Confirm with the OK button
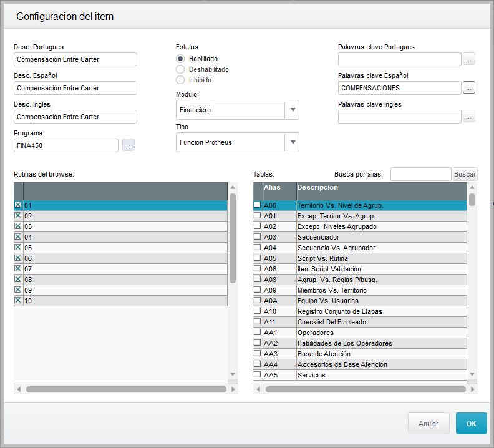Viewport: 494px width, 448px height. tap(472, 424)
